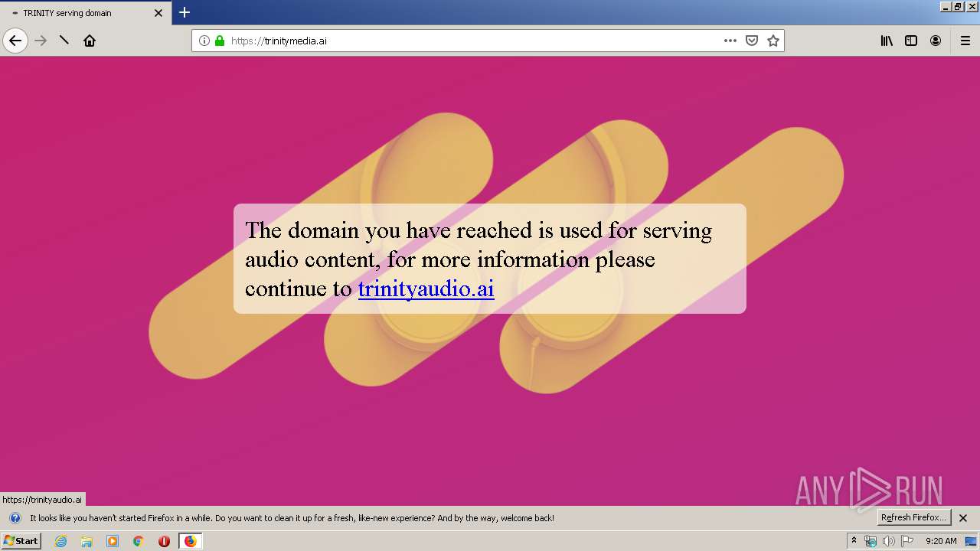Open the Firefox account menu
Screen dimensions: 980x551
936,41
